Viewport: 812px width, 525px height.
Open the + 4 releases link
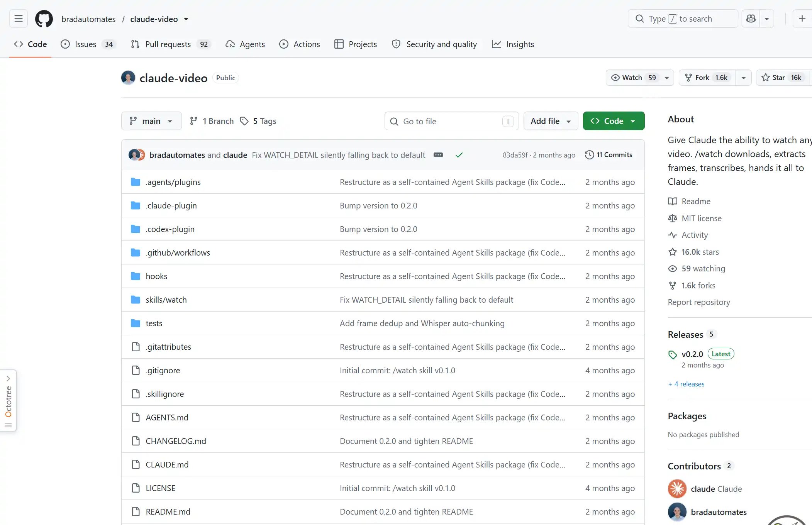[x=687, y=384]
